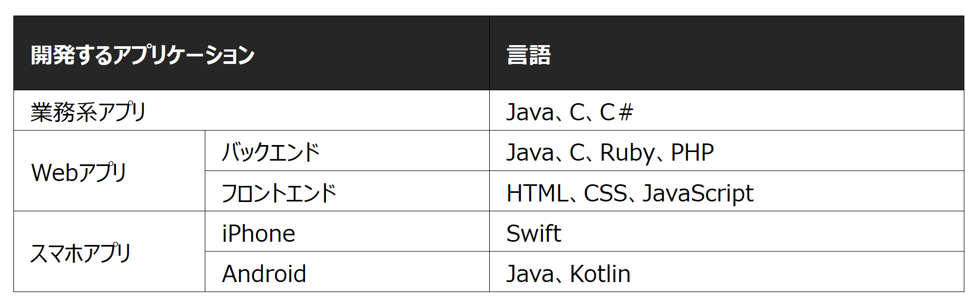
Task: Click the word JavaScript in frontend row
Action: [698, 194]
